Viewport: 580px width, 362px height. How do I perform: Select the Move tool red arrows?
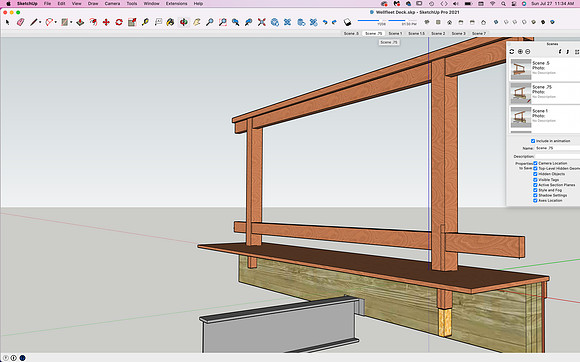click(106, 23)
